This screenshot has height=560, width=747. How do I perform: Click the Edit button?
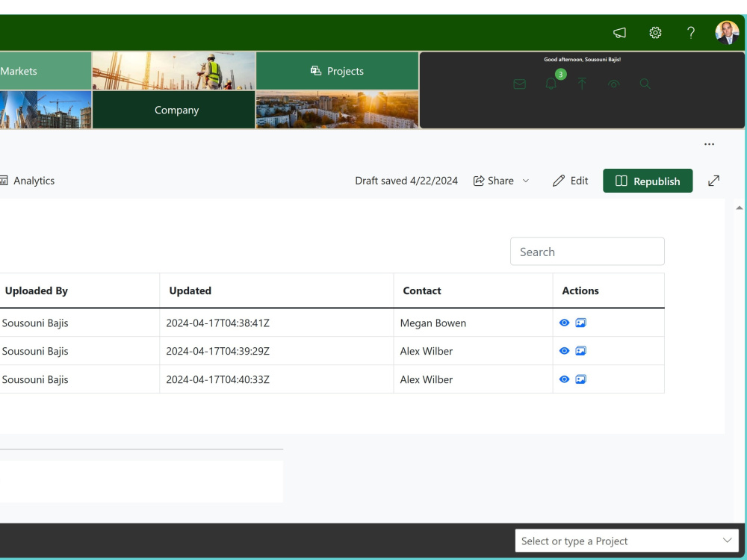click(x=570, y=180)
